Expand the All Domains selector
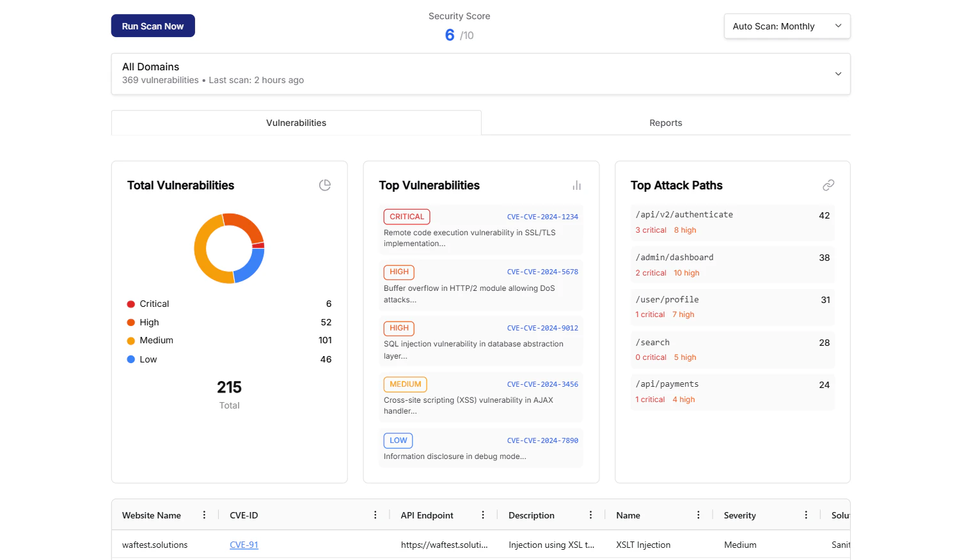 480,74
